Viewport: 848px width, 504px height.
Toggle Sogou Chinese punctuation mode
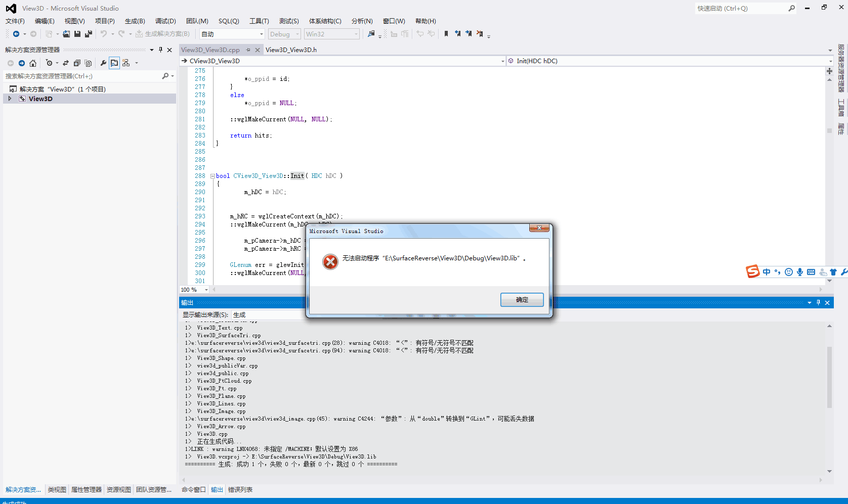coord(778,272)
